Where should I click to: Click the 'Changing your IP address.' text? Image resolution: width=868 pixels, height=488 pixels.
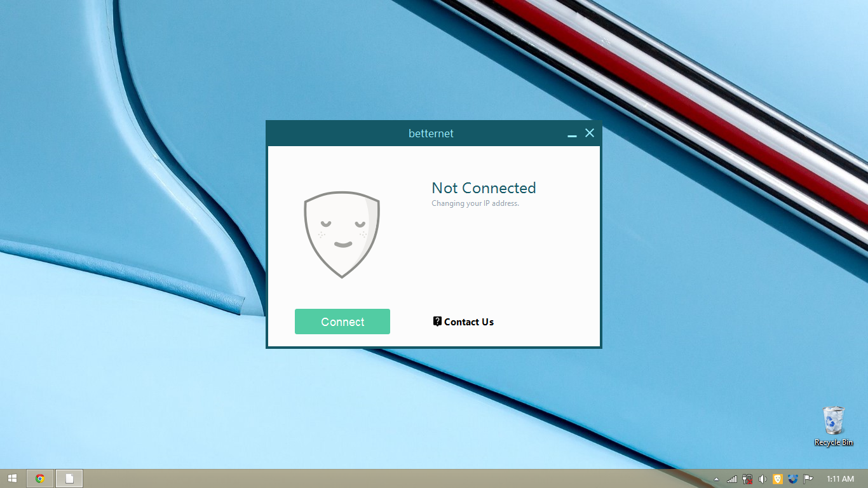[475, 203]
